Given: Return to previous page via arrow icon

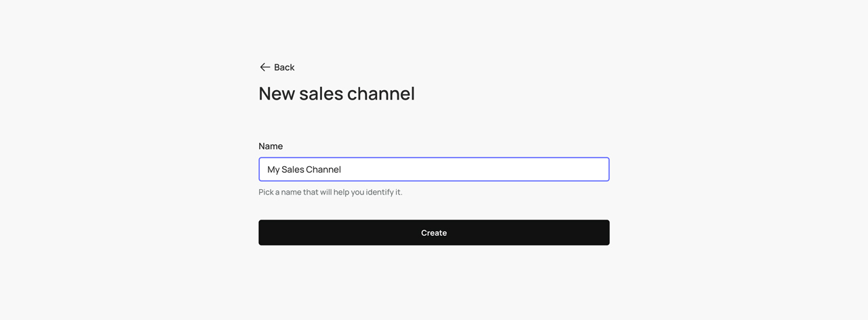Looking at the screenshot, I should (264, 67).
